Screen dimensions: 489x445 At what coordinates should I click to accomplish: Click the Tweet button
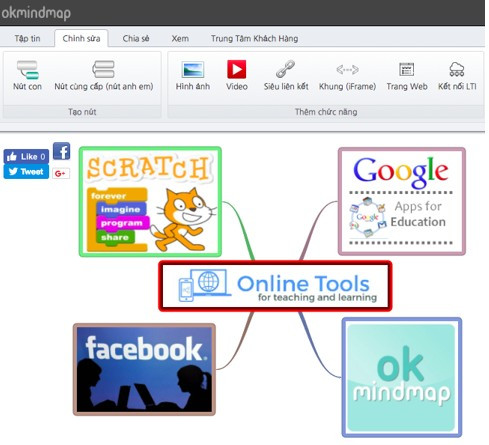pyautogui.click(x=26, y=172)
